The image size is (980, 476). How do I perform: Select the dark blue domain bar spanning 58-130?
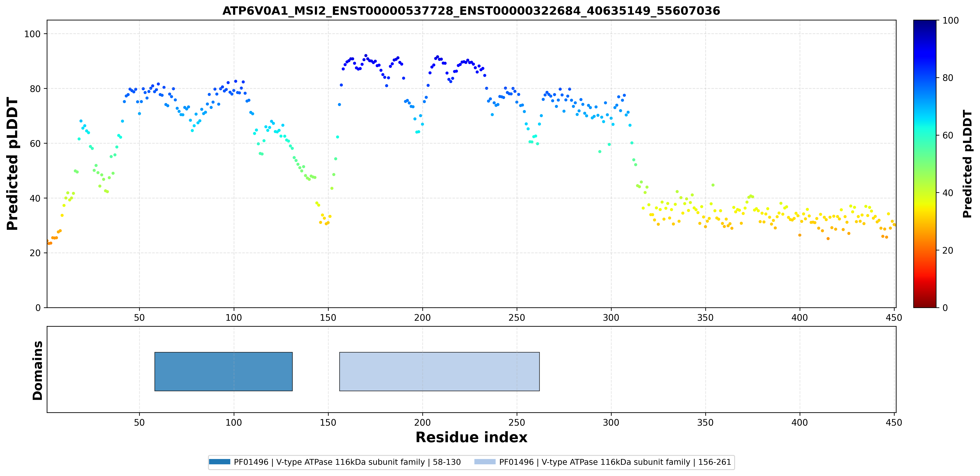pyautogui.click(x=224, y=371)
